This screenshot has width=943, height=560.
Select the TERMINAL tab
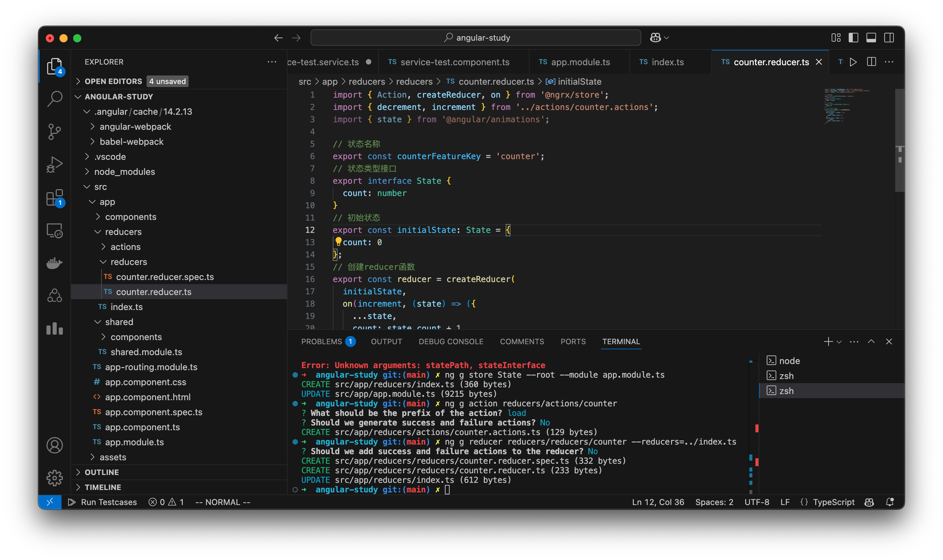point(621,341)
